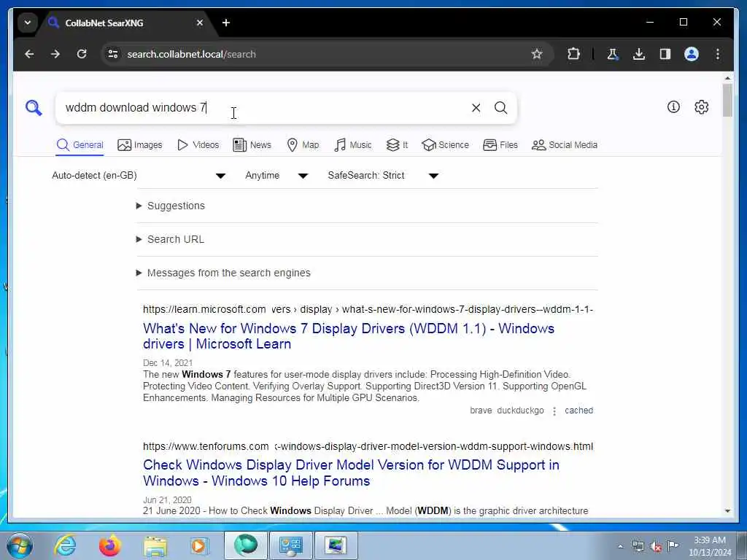Clear the search query with X
This screenshot has height=560, width=747.
pos(476,108)
